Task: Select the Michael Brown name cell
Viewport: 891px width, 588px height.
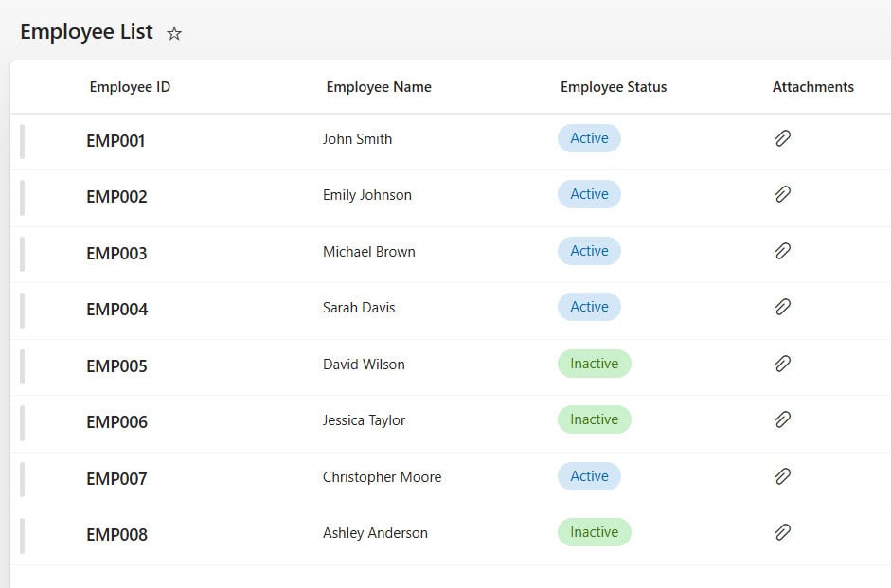Action: pyautogui.click(x=368, y=252)
